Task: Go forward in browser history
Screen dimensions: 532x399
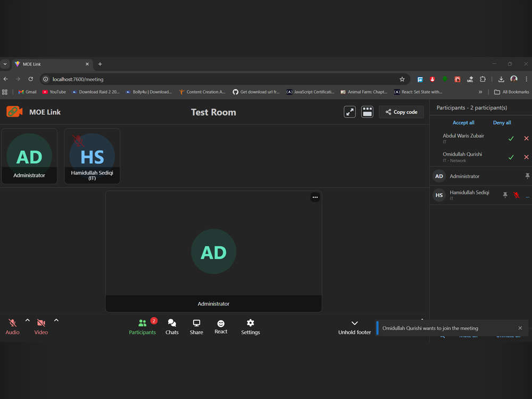Action: [18, 79]
